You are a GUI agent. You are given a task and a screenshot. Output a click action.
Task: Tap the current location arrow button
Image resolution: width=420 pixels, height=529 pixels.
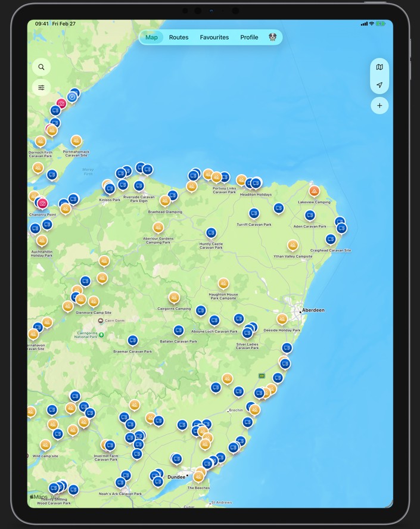(379, 85)
